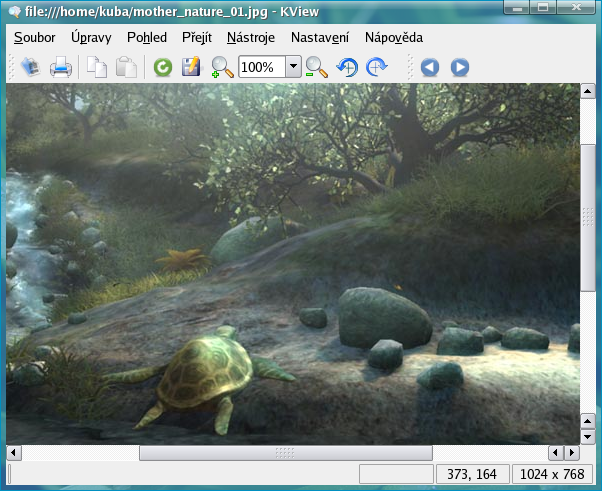
Task: Click the horizontal scrollbar thumb
Action: pyautogui.click(x=286, y=453)
